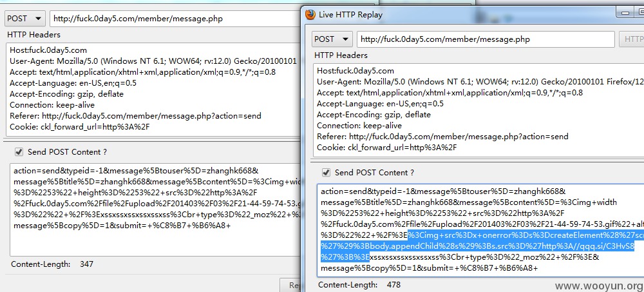
Task: Click the Referer header line in the back window
Action: (x=135, y=116)
